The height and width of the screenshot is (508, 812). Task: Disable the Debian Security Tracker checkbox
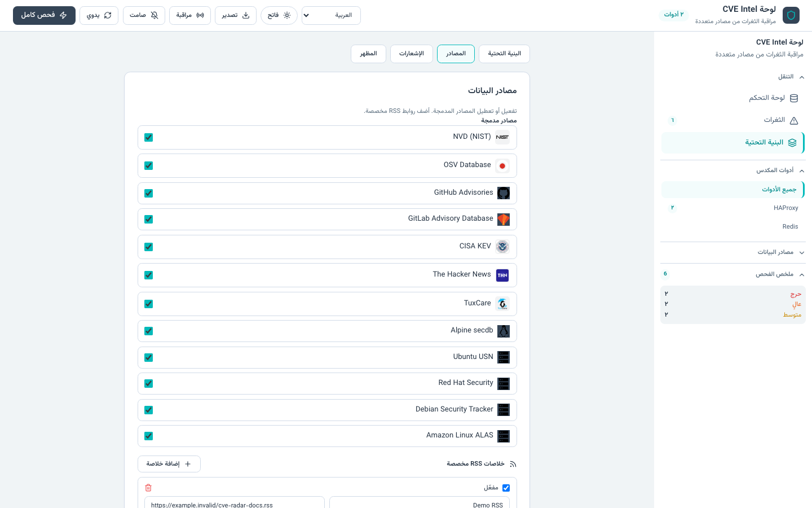(x=149, y=410)
